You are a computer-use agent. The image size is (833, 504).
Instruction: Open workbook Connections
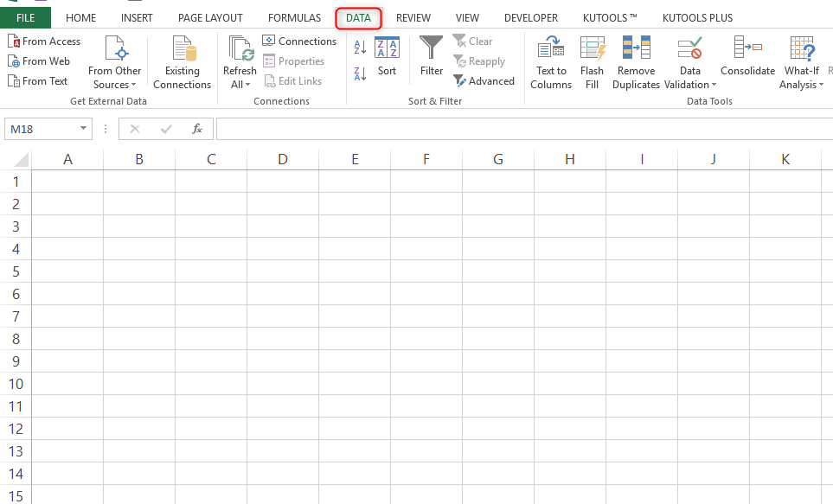tap(299, 41)
